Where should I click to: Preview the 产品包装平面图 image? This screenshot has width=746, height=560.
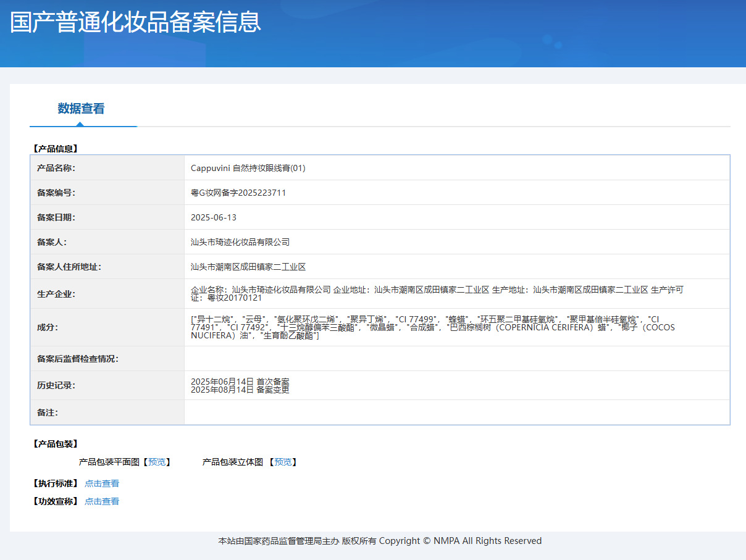point(157,462)
